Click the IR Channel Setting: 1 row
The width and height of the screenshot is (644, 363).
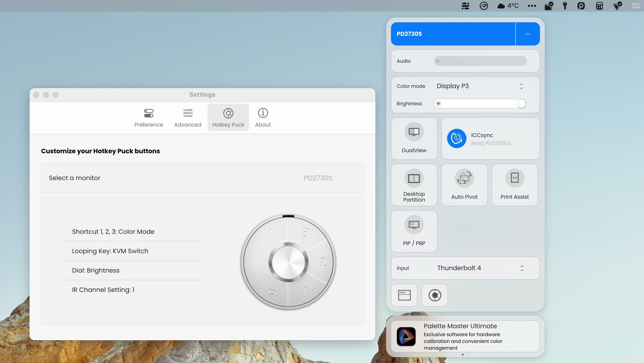[x=133, y=290]
